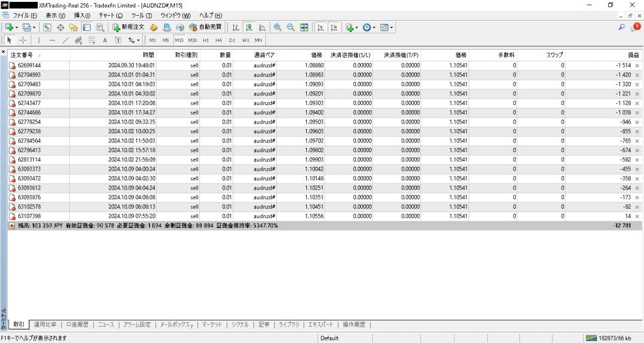This screenshot has height=343, width=644.
Task: Expand the periodicity clock dropdown
Action: [375, 28]
